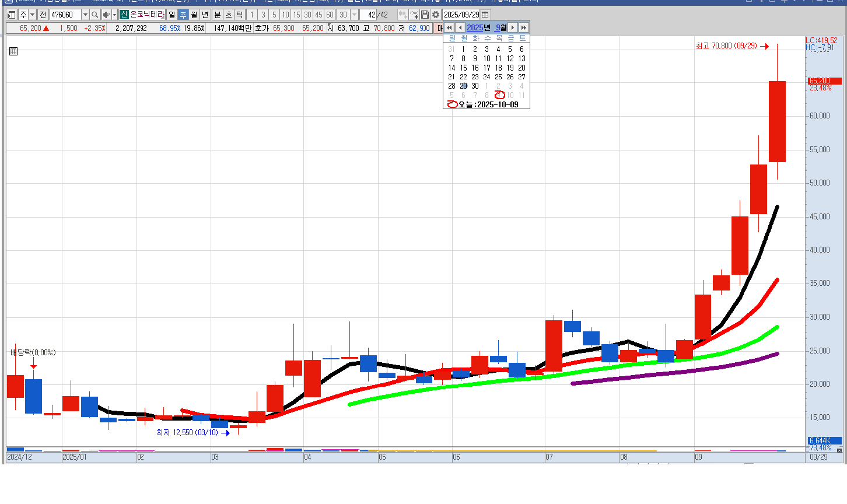Switch chart to monthly (월) period

point(194,15)
